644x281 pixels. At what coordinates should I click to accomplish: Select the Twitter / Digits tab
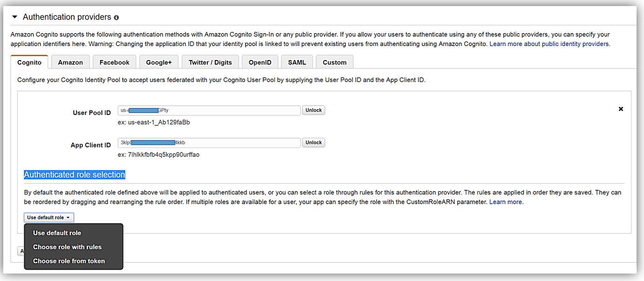[x=210, y=61]
